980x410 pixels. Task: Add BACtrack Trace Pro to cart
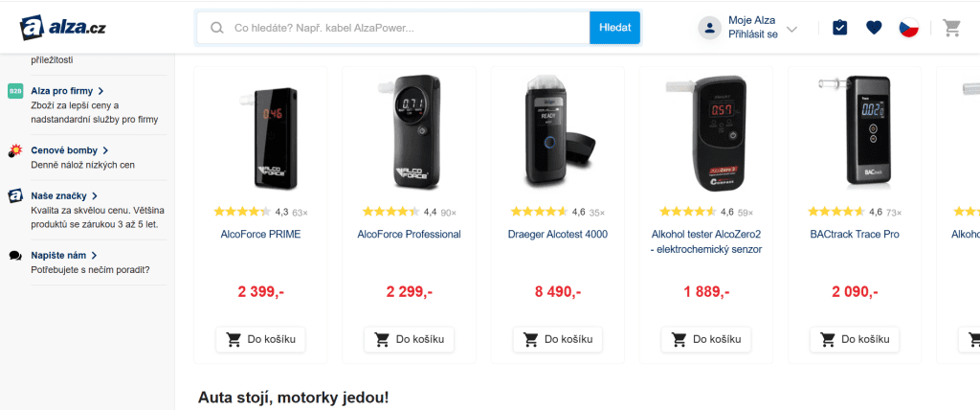854,339
